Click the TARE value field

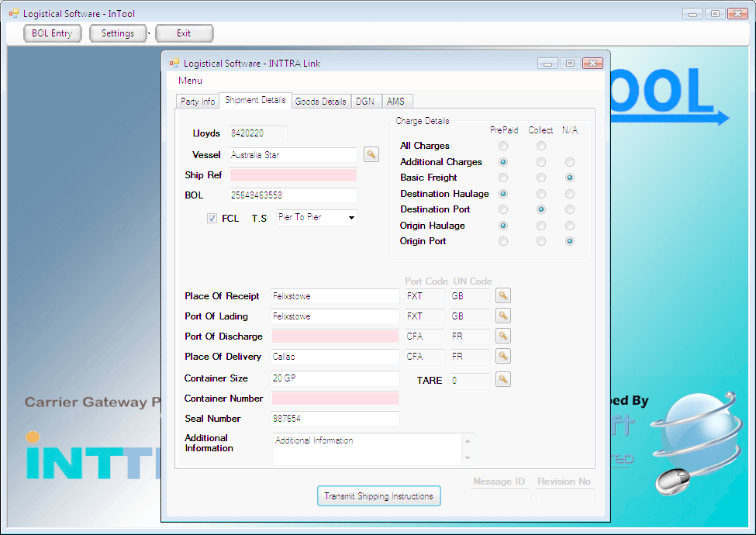(x=470, y=380)
